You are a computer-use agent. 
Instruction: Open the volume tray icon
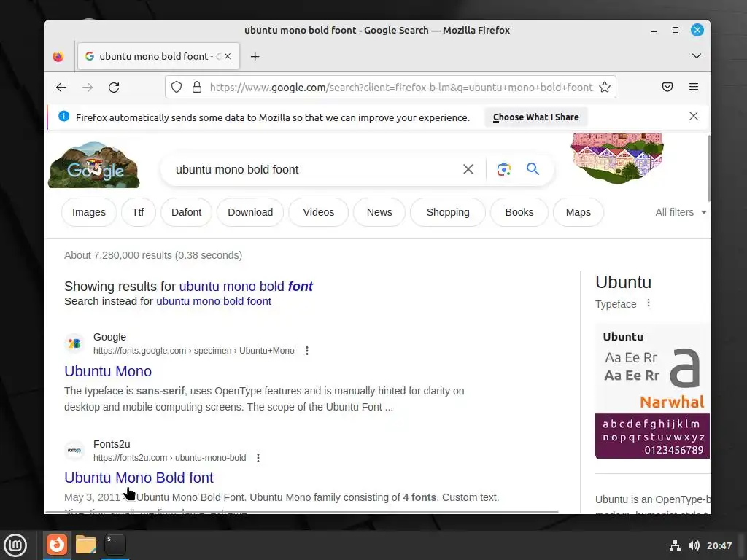click(x=694, y=545)
